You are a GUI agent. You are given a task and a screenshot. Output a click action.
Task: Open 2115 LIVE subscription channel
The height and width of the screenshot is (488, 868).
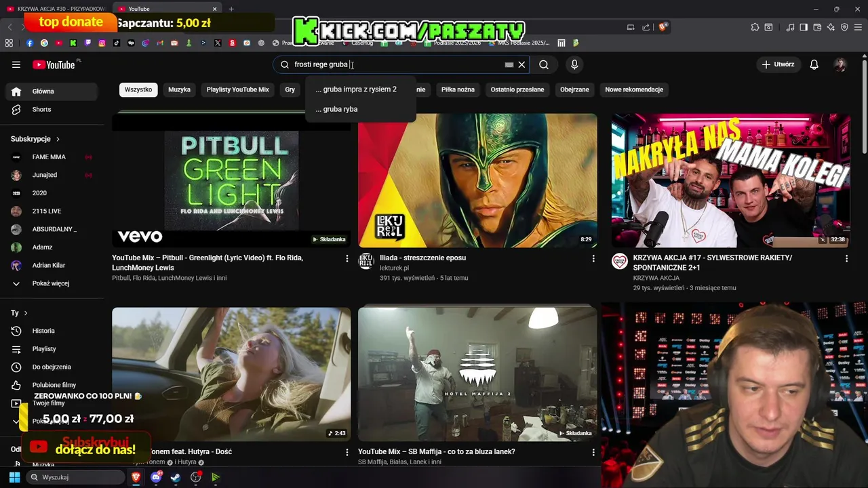52,211
